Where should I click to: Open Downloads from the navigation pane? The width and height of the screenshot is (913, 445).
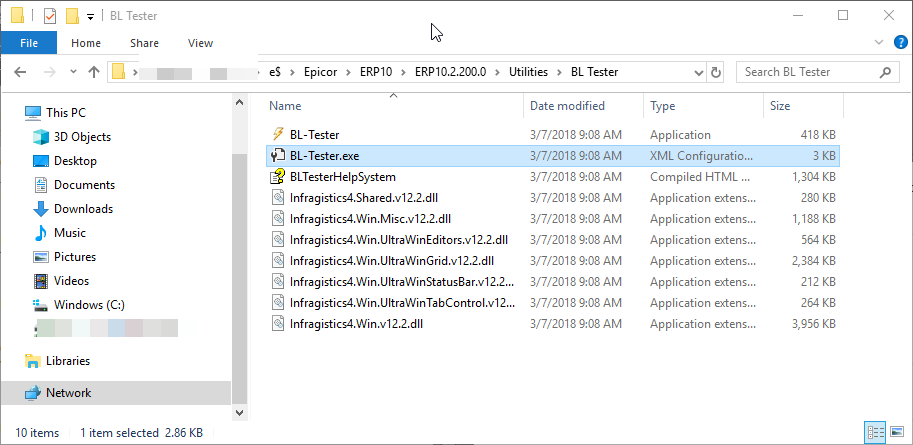click(83, 209)
